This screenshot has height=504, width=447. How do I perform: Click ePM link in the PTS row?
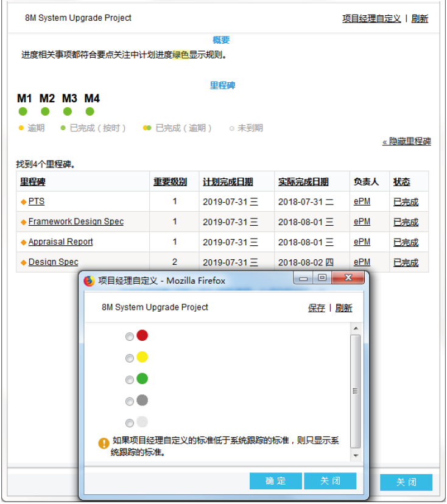point(362,201)
